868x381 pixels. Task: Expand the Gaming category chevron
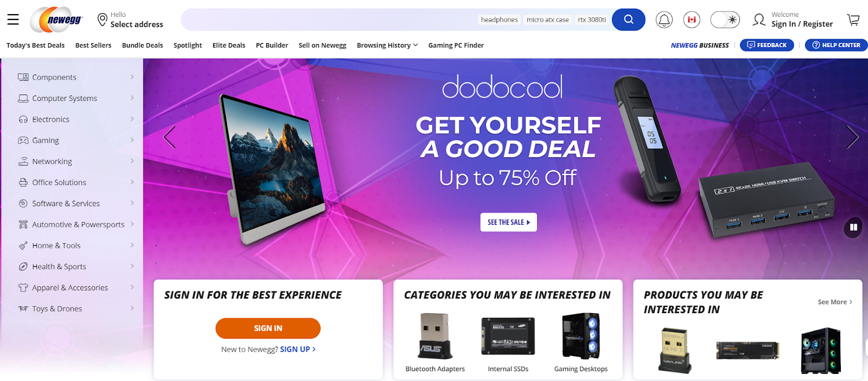tap(132, 140)
